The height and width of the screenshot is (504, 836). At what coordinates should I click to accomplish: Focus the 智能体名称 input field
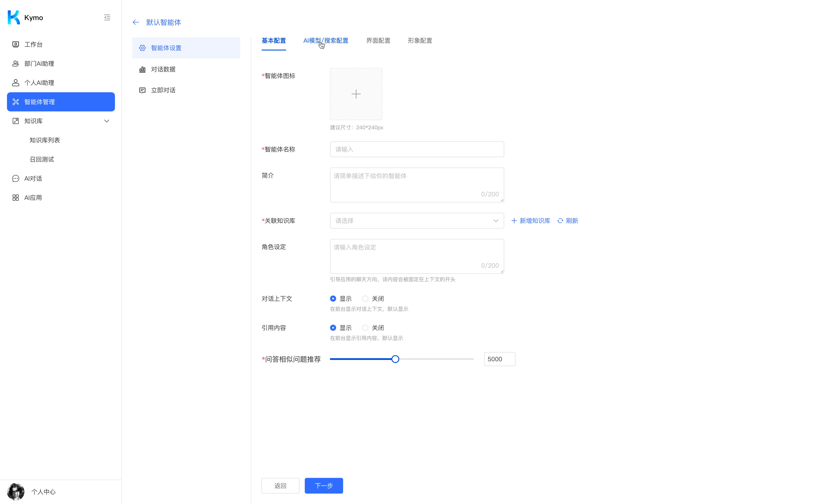[x=417, y=149]
